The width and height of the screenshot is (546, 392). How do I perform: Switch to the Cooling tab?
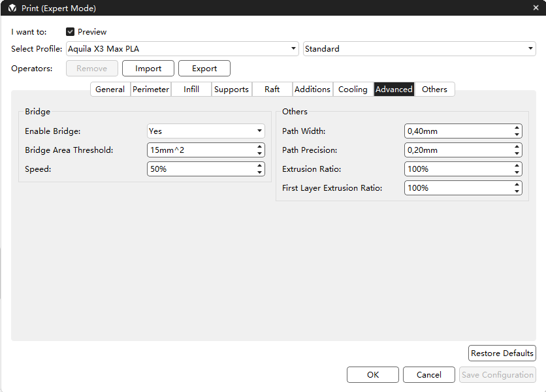click(353, 90)
